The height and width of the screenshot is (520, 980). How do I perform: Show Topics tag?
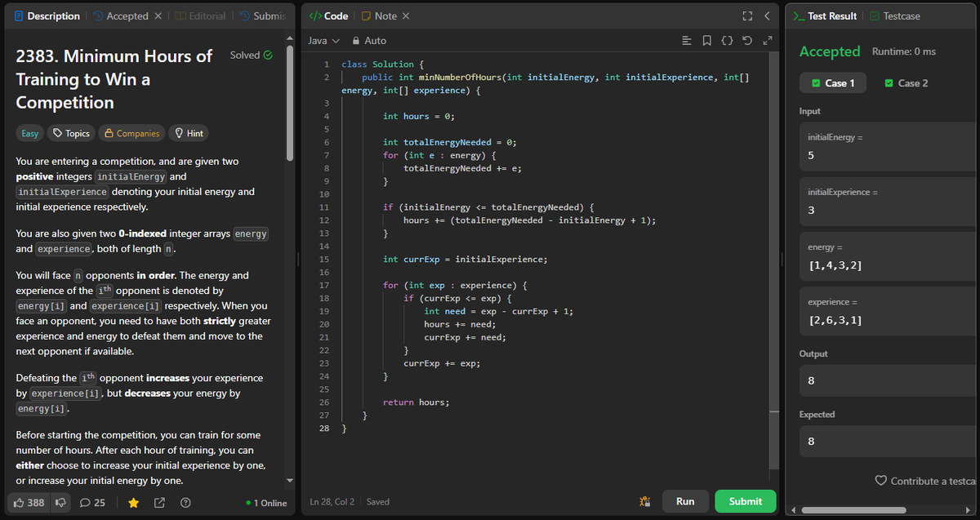[71, 133]
